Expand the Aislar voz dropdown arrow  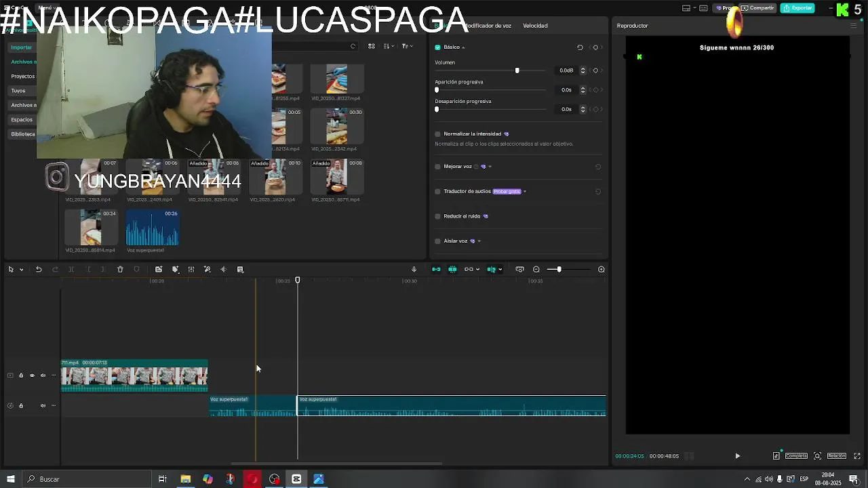[x=479, y=241]
